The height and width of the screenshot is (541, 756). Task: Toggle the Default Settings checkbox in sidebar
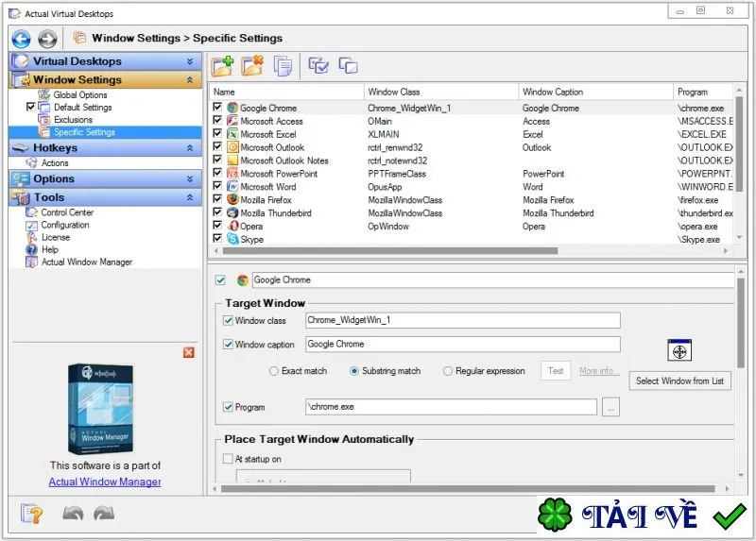(x=31, y=107)
